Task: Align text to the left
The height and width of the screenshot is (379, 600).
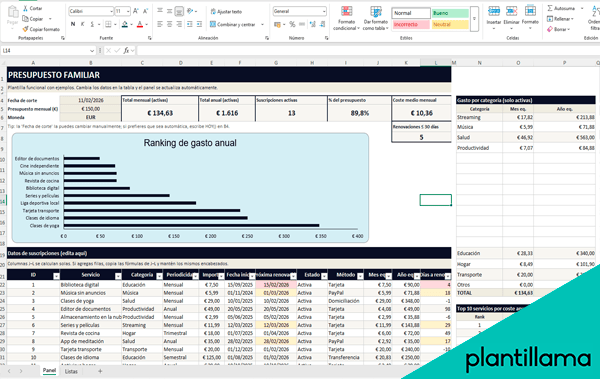Action: point(160,24)
